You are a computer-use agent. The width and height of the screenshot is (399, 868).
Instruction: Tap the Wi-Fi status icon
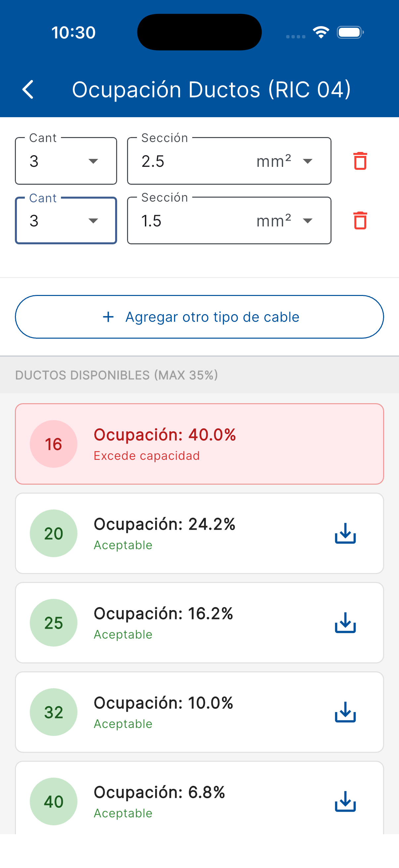click(321, 32)
